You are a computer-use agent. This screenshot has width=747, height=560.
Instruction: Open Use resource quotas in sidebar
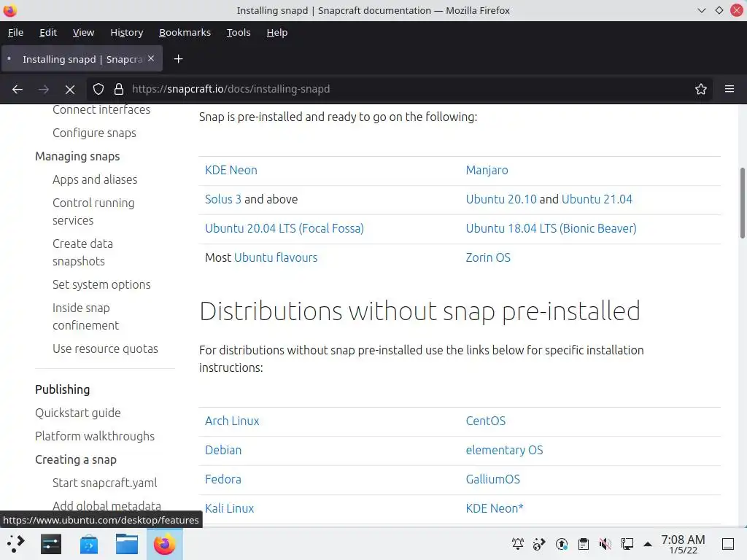pos(105,349)
